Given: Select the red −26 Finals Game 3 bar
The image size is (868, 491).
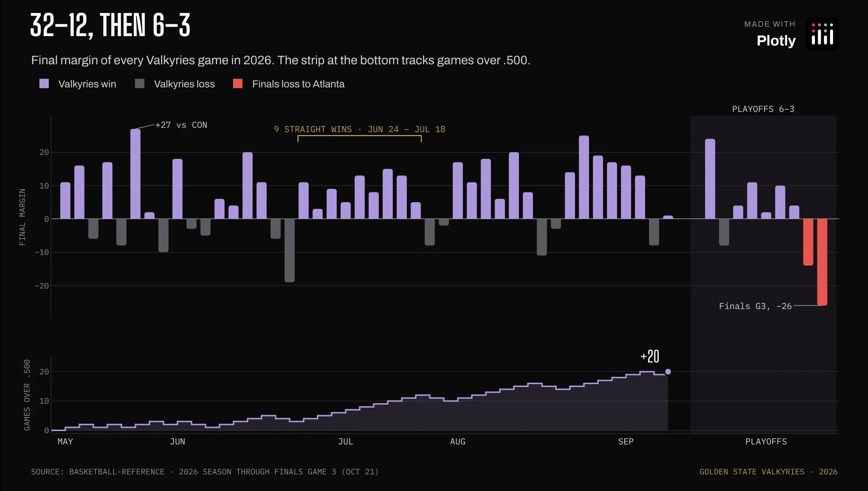Looking at the screenshot, I should click(822, 262).
